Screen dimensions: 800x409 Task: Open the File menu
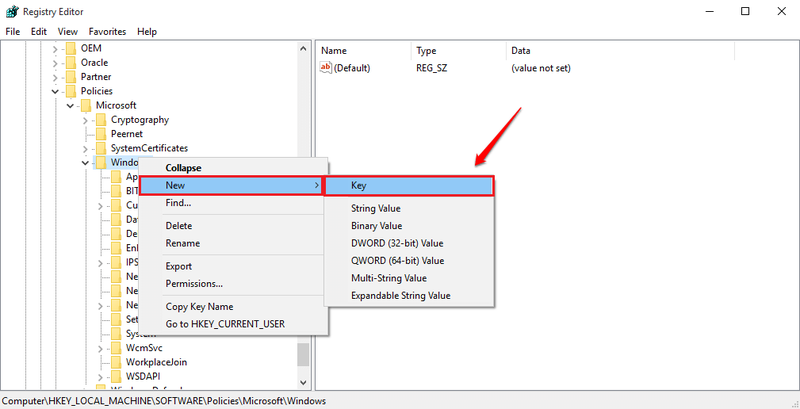pos(12,32)
